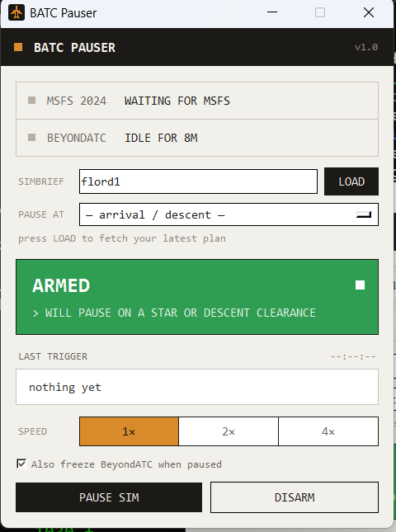The width and height of the screenshot is (396, 532).
Task: Click the green ARMED status banner
Action: pos(197,297)
